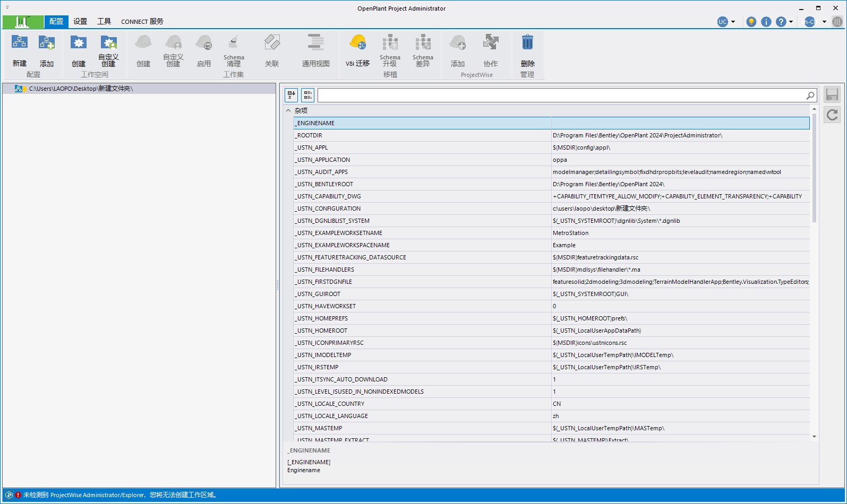Select the _USTN_APPLICATION property row
This screenshot has height=504, width=847.
pos(552,160)
